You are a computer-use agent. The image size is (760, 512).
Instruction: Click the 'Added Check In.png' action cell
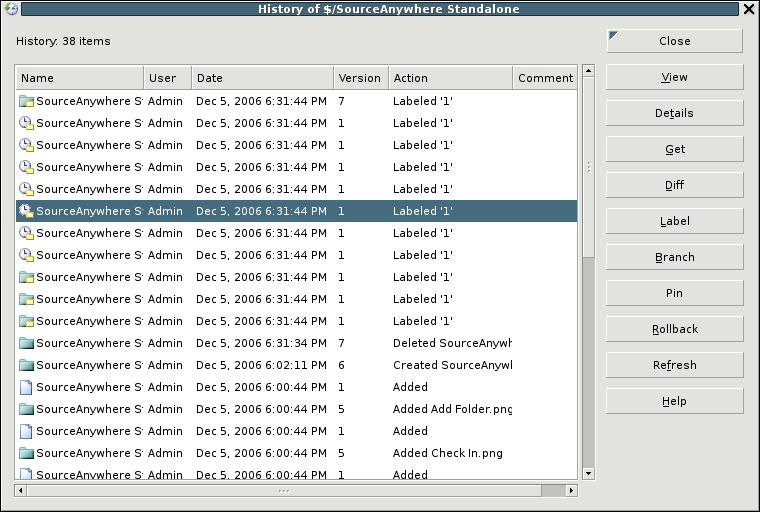point(447,453)
